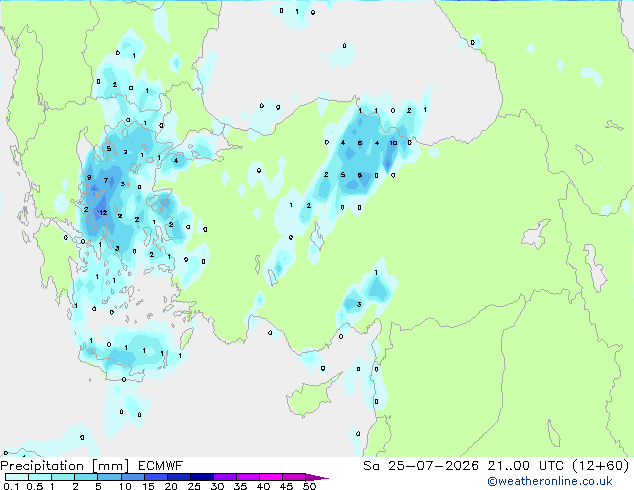Click the 30–35 mm purple legend swatch
Image resolution: width=634 pixels, height=490 pixels.
pos(225,477)
